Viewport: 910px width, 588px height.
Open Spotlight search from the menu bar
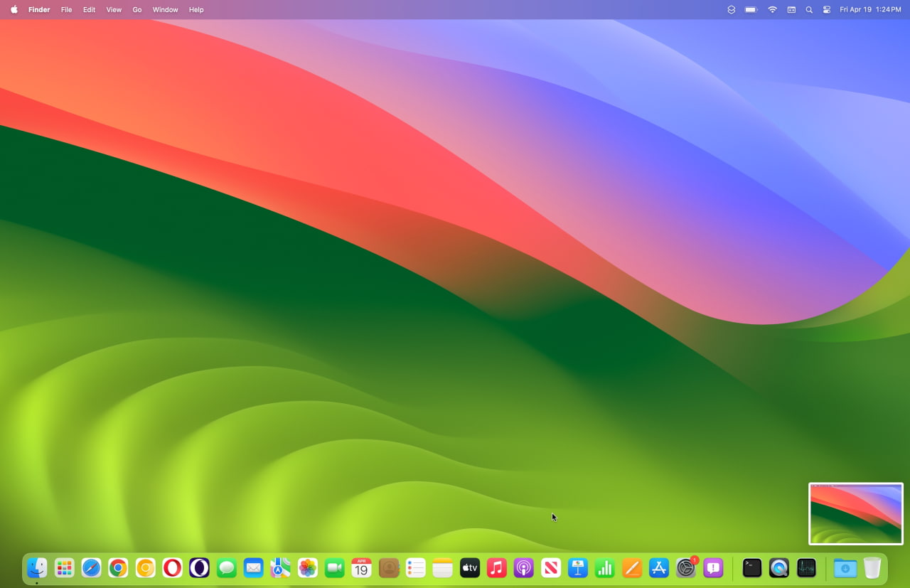(x=809, y=9)
